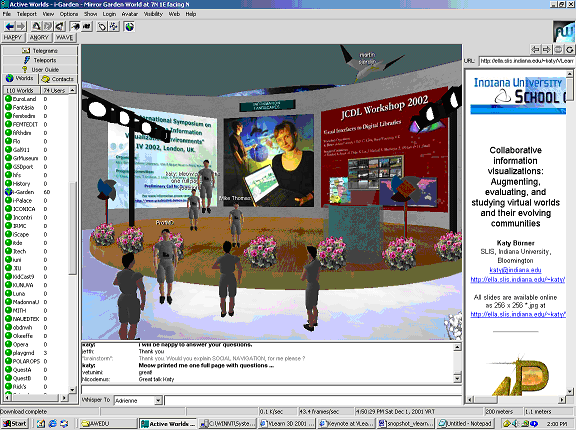Open the Teleport menu
The image size is (576, 432).
point(26,14)
